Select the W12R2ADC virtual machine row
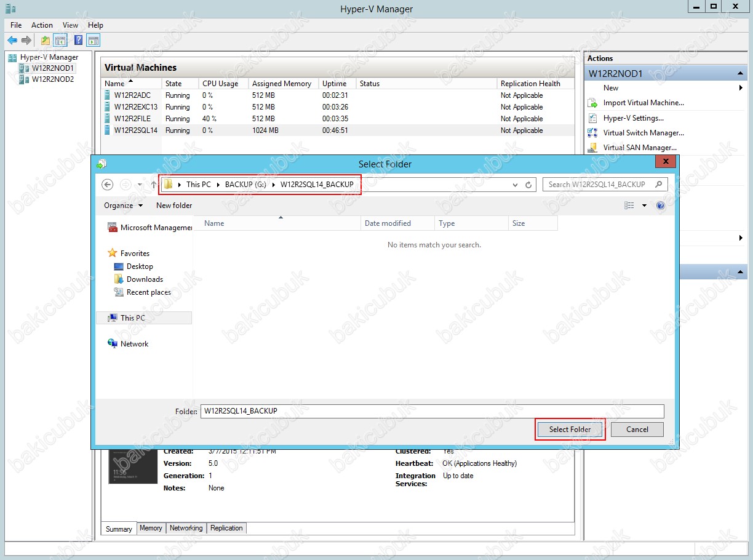Image resolution: width=753 pixels, height=560 pixels. coord(338,95)
